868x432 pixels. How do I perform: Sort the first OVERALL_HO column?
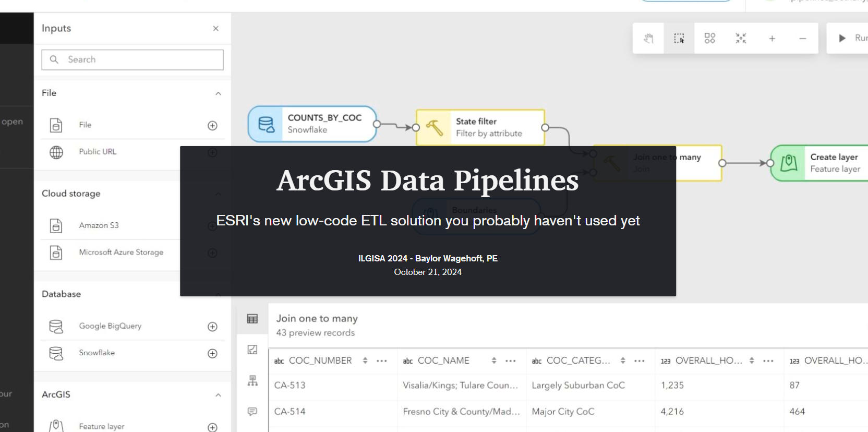(752, 361)
